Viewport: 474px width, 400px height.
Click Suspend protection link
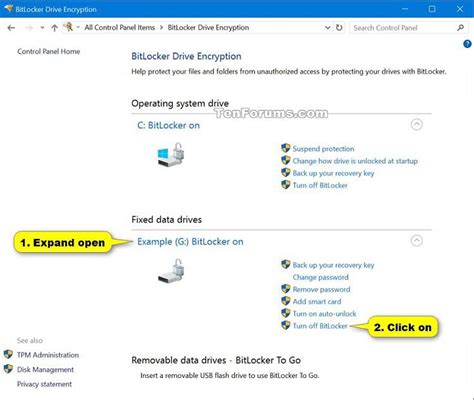323,149
